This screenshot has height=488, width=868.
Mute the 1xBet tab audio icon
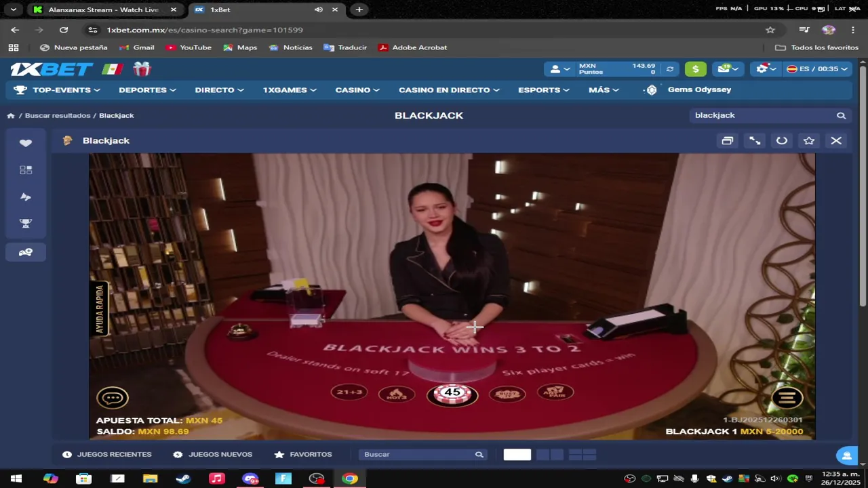(319, 9)
